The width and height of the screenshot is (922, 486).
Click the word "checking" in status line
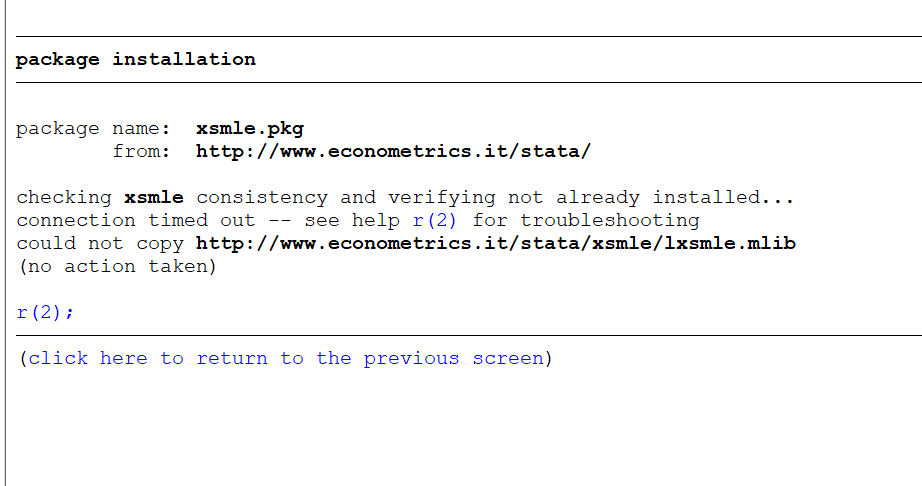click(x=64, y=197)
